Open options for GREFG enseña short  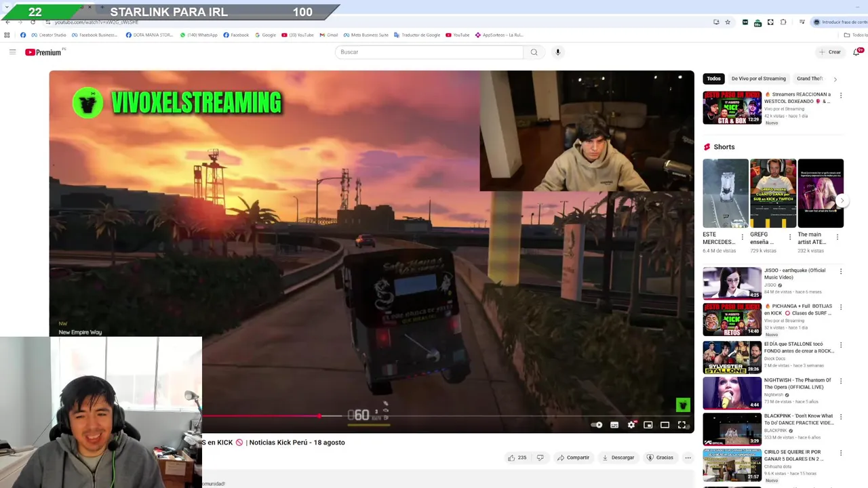point(789,237)
